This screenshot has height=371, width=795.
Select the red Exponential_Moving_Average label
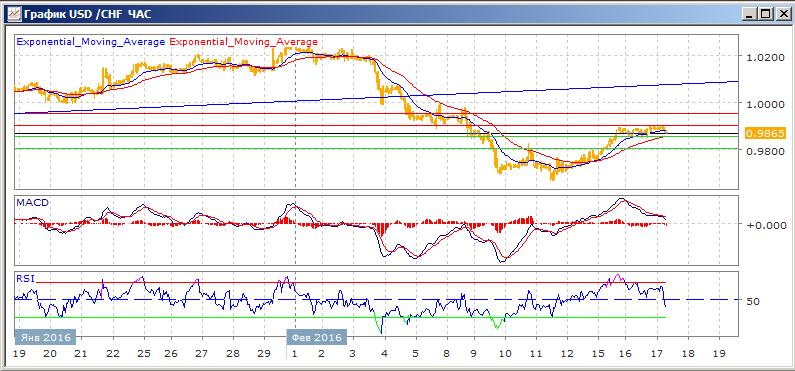tap(244, 42)
